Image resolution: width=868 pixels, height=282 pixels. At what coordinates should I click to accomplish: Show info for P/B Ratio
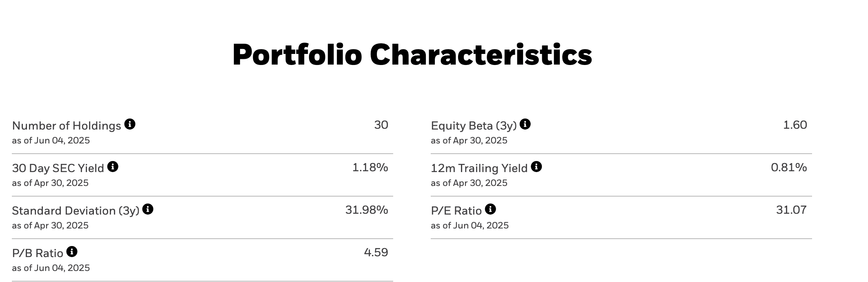pos(72,251)
